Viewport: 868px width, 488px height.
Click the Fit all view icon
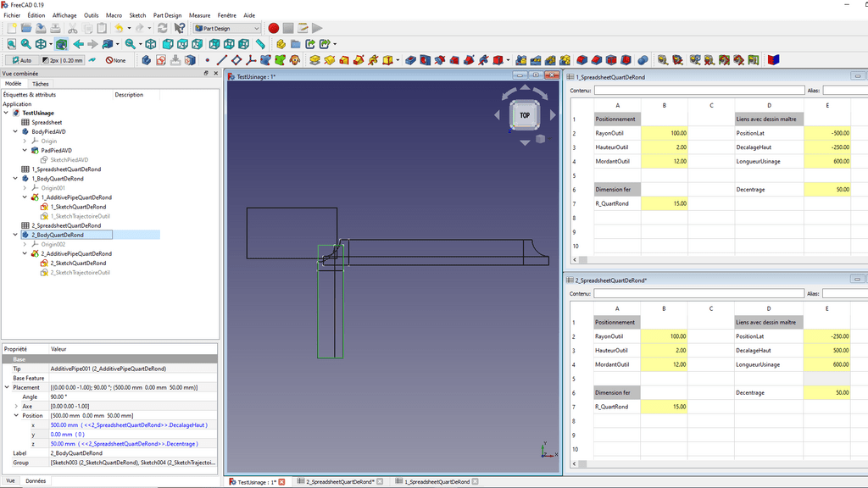pos(12,44)
